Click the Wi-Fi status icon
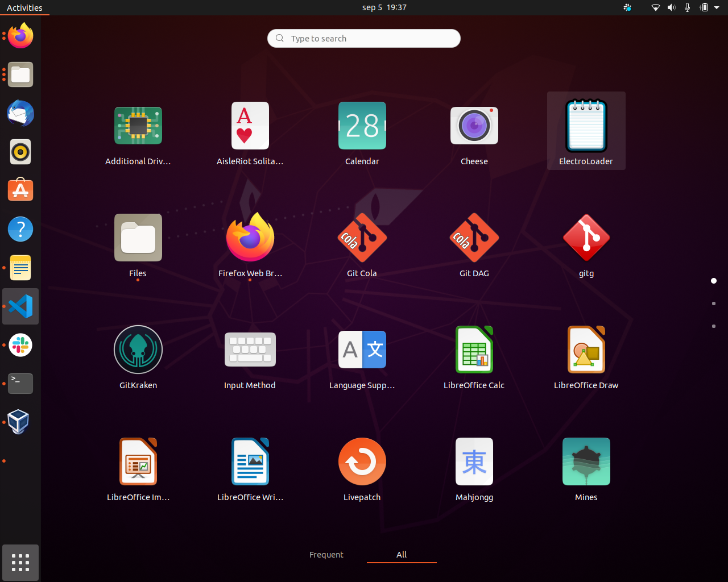The width and height of the screenshot is (728, 582). [x=656, y=7]
